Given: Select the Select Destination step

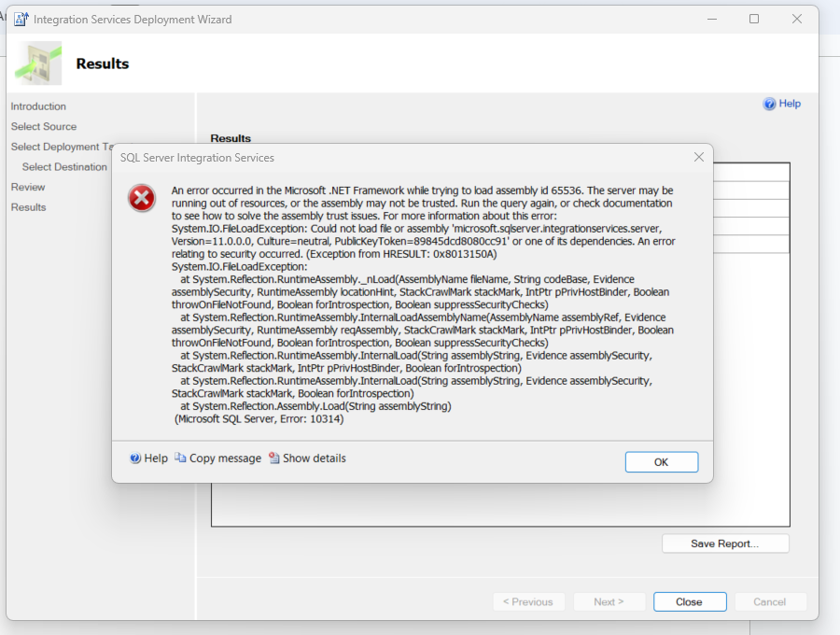Looking at the screenshot, I should (64, 166).
